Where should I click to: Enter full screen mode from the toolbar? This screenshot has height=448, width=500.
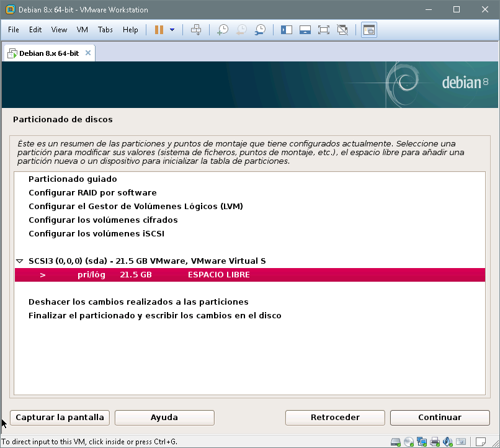click(323, 30)
